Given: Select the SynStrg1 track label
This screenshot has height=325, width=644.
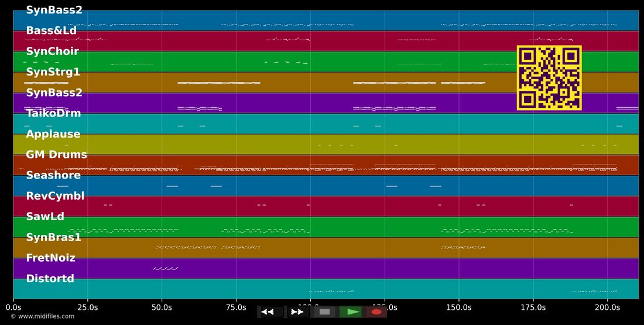Looking at the screenshot, I should point(53,72).
